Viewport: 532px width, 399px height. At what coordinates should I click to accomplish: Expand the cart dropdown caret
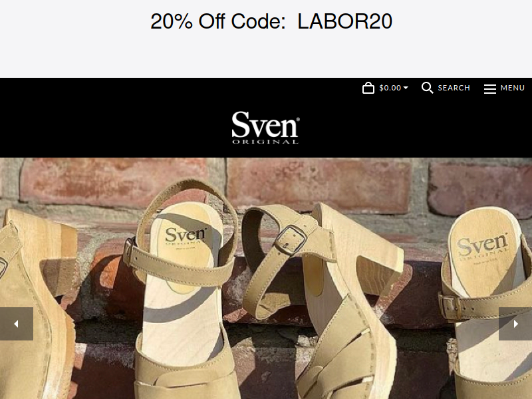point(406,88)
